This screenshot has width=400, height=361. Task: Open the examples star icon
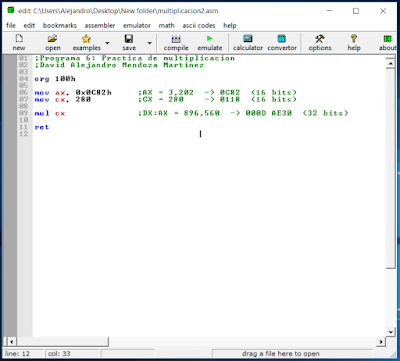(86, 43)
